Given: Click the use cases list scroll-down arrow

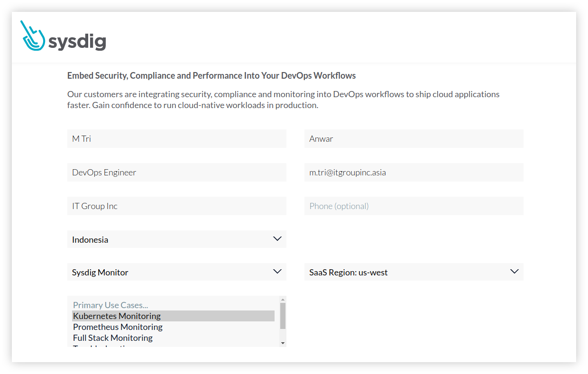Looking at the screenshot, I should (x=283, y=343).
